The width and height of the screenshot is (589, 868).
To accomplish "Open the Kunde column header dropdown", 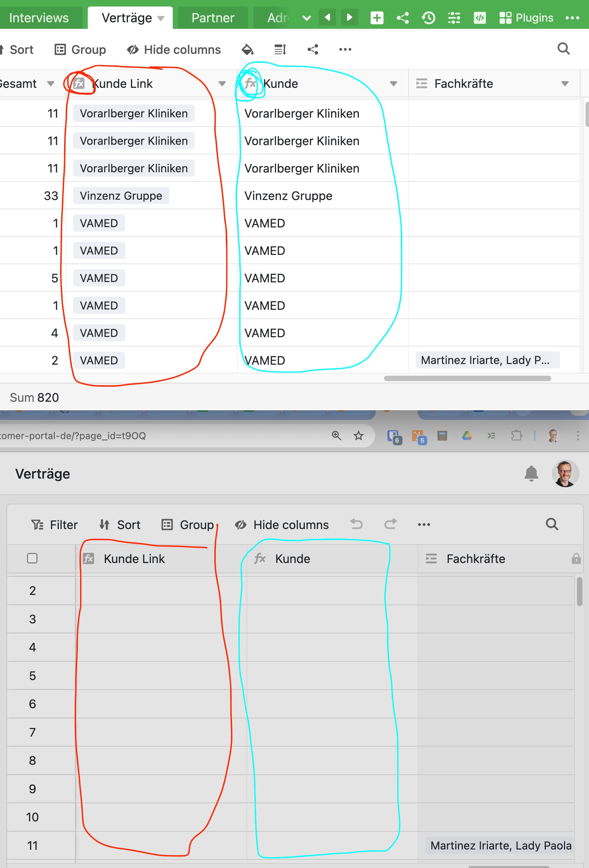I will tap(393, 84).
